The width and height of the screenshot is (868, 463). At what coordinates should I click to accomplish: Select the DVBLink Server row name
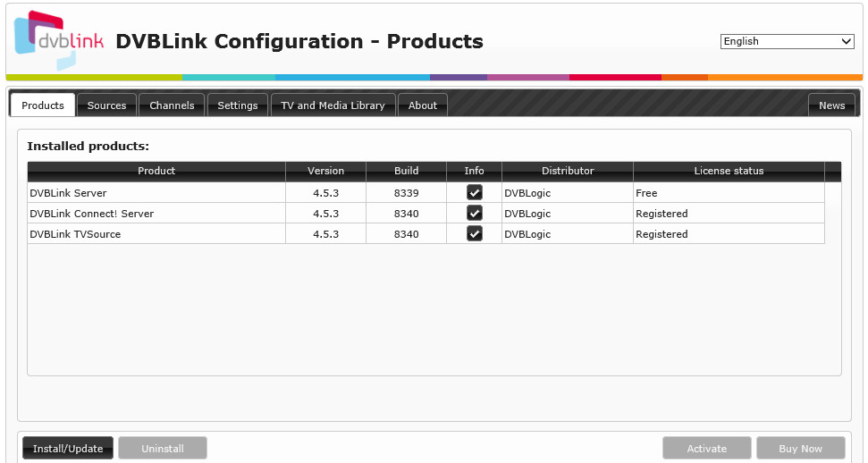tap(68, 193)
